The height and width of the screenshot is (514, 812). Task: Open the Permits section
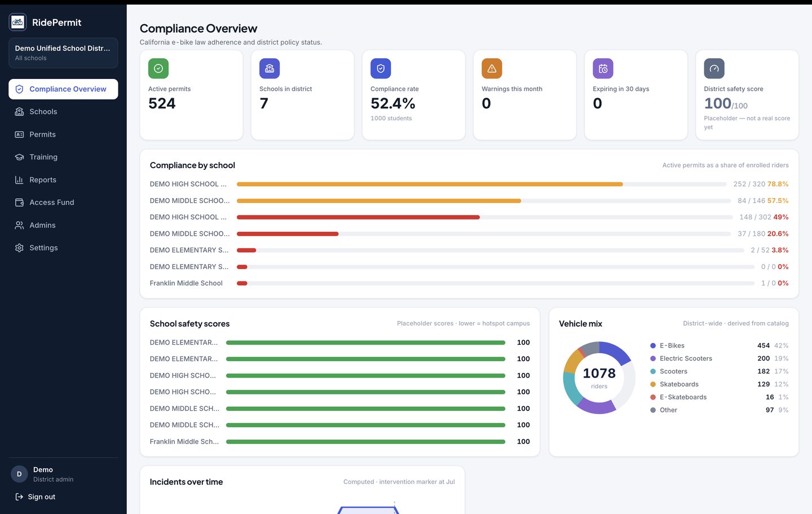(x=63, y=134)
